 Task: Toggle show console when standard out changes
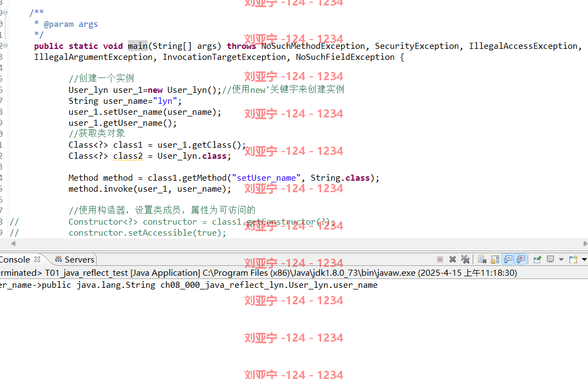pos(508,259)
